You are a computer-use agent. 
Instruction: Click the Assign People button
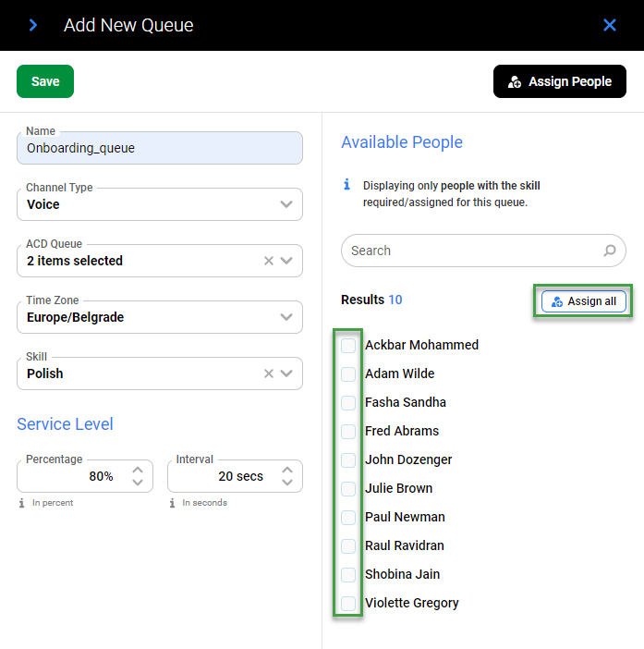(x=560, y=81)
